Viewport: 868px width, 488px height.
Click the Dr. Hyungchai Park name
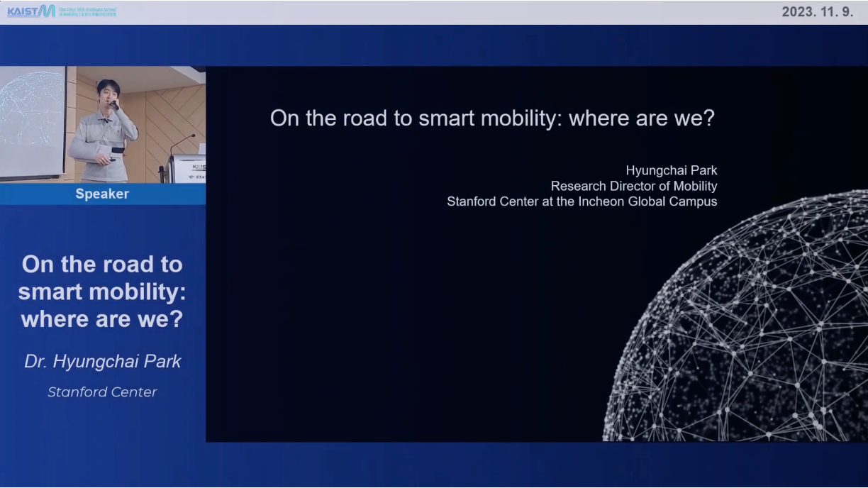click(102, 361)
